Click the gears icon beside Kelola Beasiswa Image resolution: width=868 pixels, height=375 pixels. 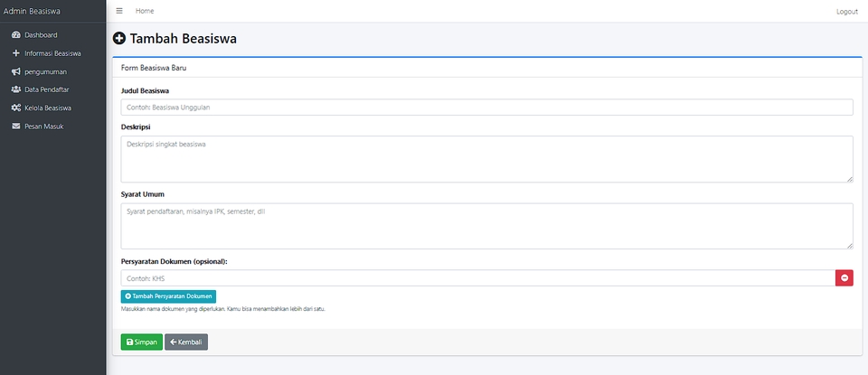pos(15,108)
